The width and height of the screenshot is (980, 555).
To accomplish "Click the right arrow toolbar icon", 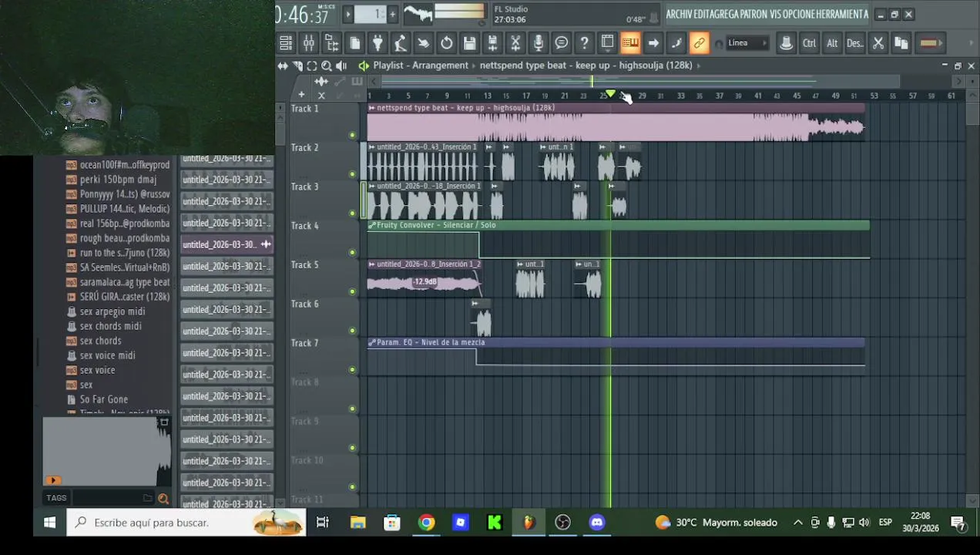I will click(653, 43).
